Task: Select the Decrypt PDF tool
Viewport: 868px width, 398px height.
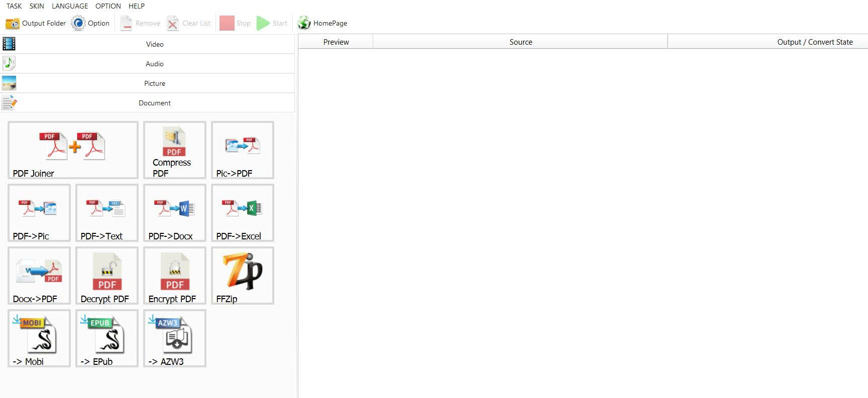Action: pos(107,276)
